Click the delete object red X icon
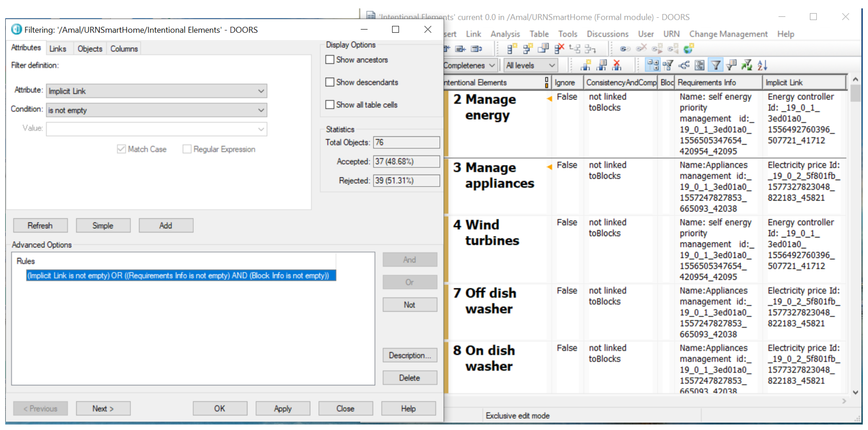This screenshot has height=430, width=868. coord(559,49)
